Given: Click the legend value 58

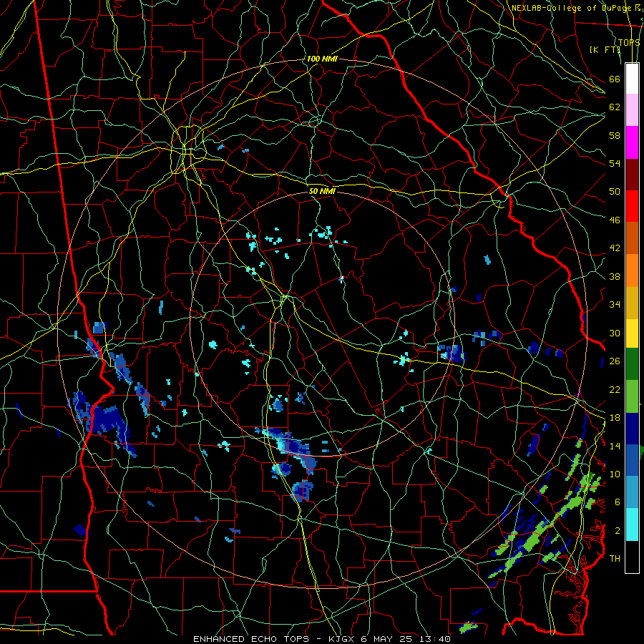Looking at the screenshot, I should tap(615, 135).
